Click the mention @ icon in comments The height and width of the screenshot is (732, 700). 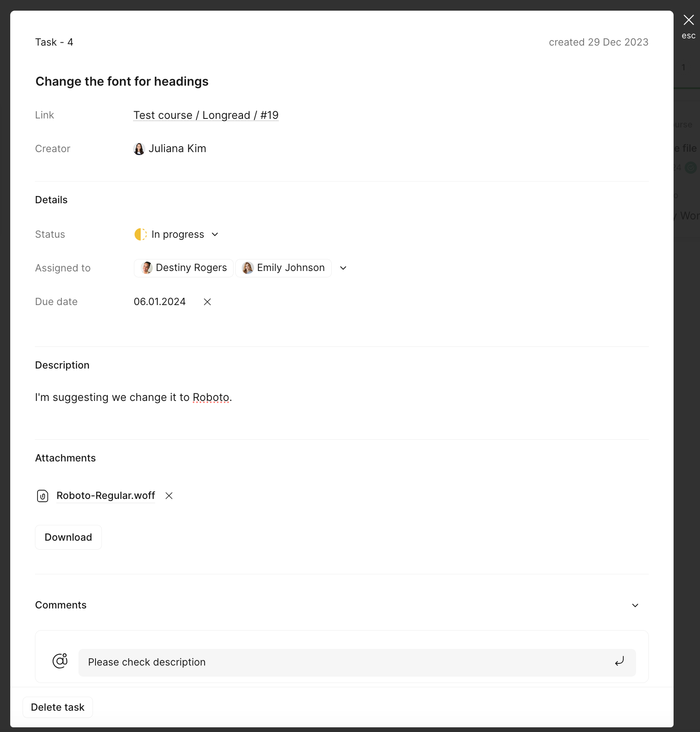pyautogui.click(x=60, y=661)
